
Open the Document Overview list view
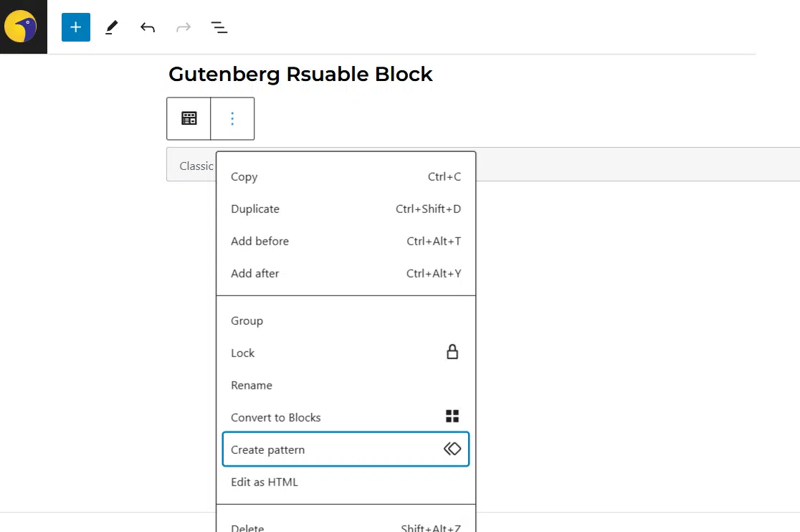pyautogui.click(x=219, y=27)
